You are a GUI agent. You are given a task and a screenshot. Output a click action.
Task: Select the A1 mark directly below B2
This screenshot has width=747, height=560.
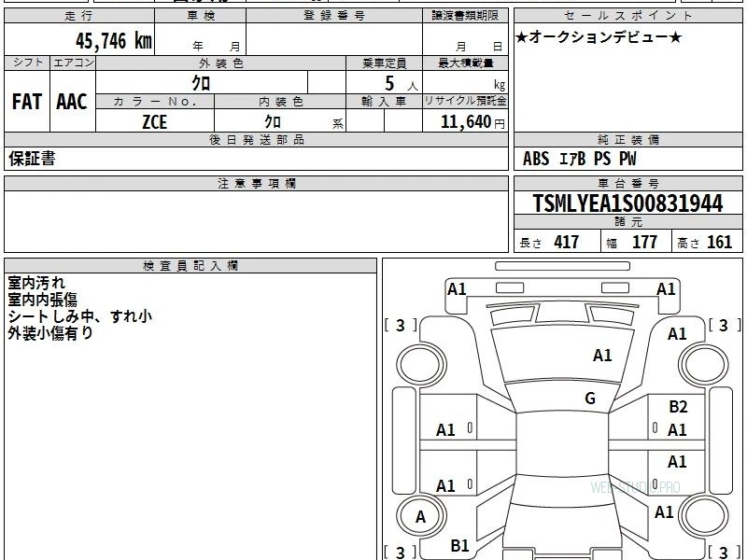(x=677, y=430)
